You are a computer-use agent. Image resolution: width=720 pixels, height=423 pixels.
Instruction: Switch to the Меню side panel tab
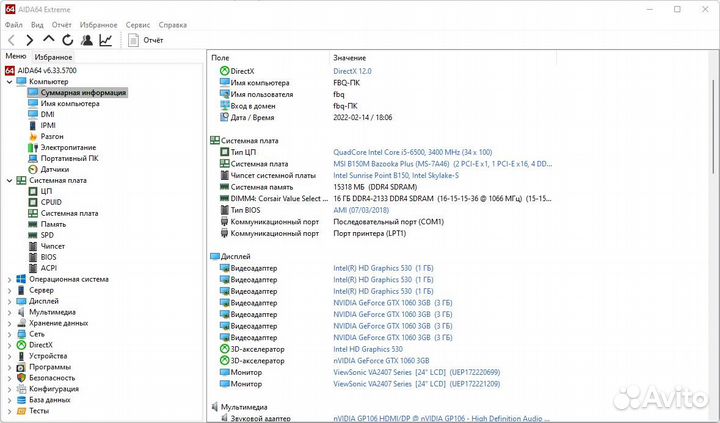tap(16, 56)
